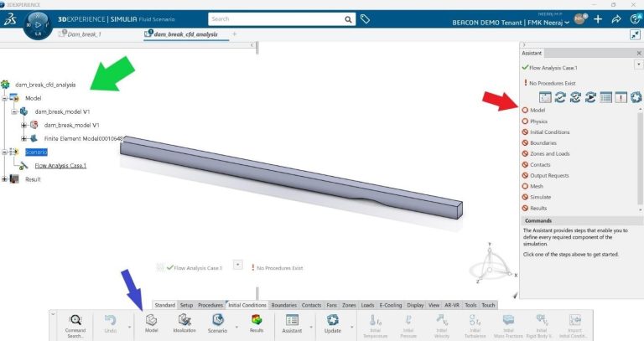Select Model step in the Assistant

tap(538, 111)
